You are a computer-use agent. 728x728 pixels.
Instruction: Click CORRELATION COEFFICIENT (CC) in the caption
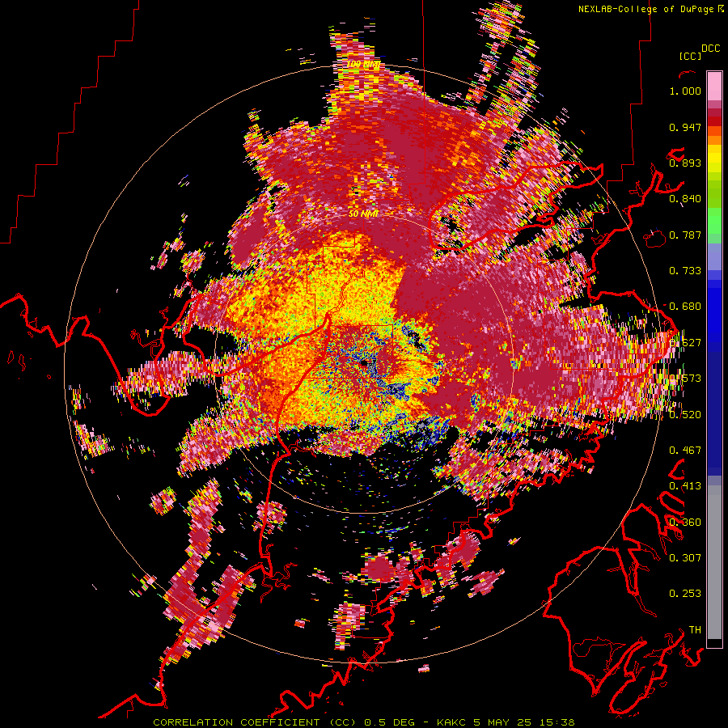coord(255,722)
